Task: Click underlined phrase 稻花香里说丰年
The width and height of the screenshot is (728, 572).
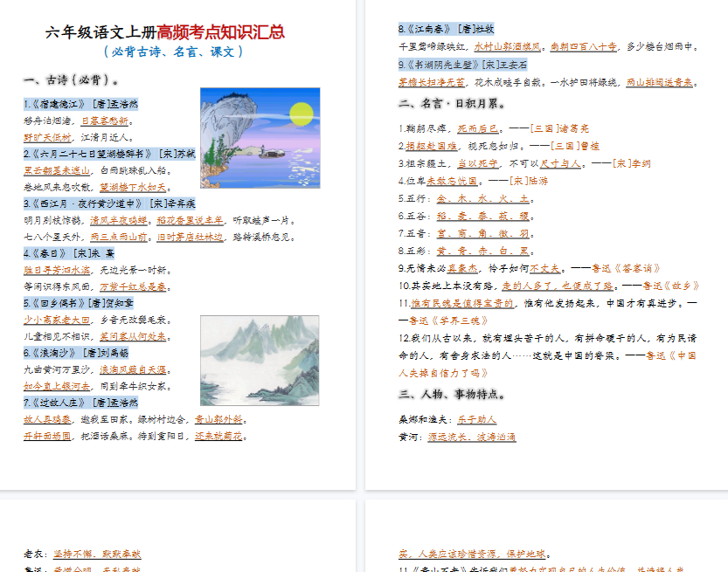Action: (190, 220)
